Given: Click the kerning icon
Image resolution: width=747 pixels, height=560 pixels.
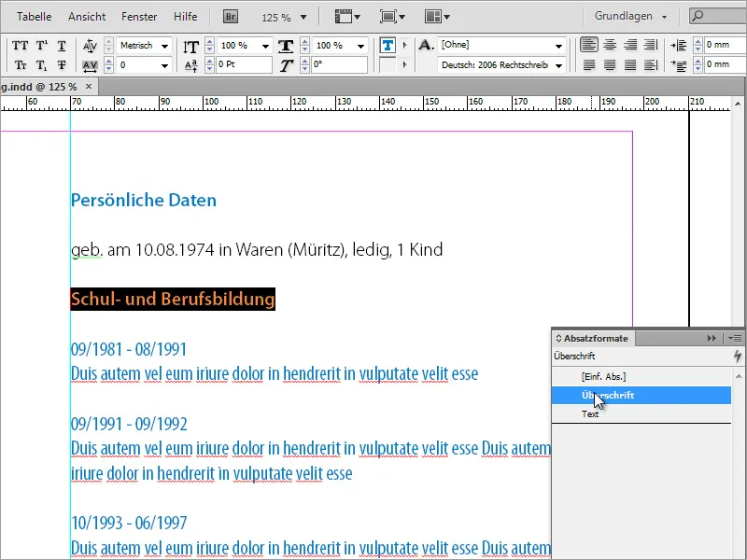Looking at the screenshot, I should coord(90,46).
